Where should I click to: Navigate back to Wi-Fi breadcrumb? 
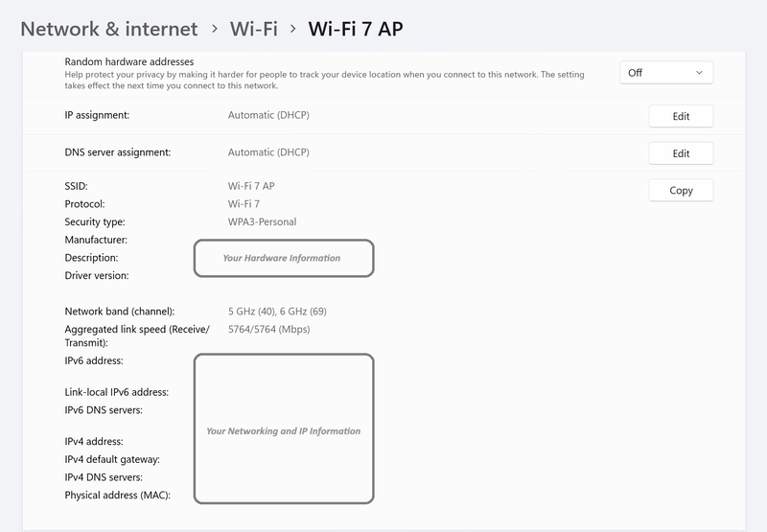point(253,29)
